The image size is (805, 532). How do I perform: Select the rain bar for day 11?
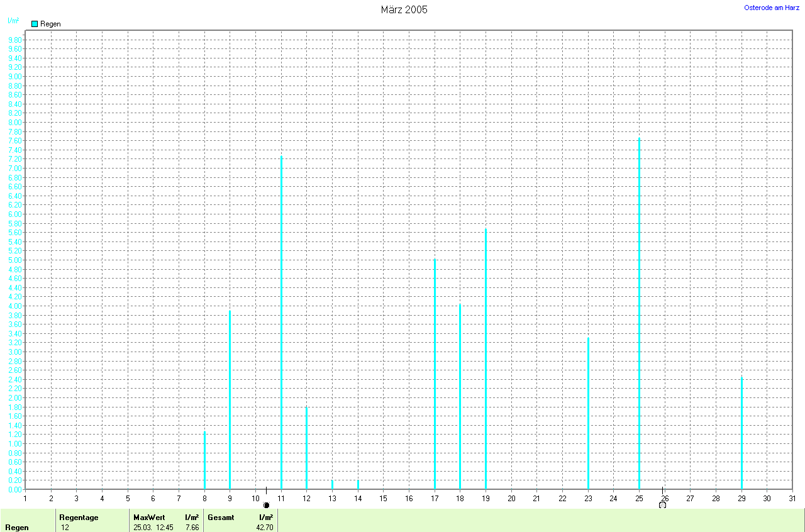(x=281, y=322)
